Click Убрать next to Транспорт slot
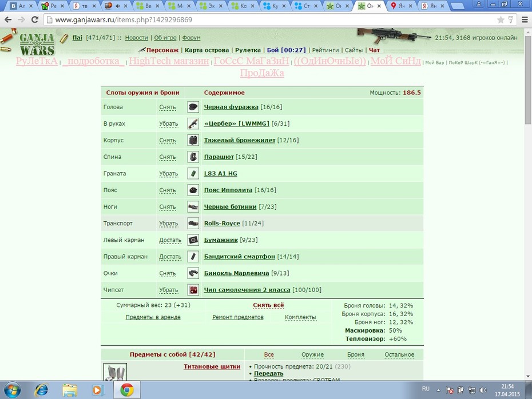 (x=169, y=224)
